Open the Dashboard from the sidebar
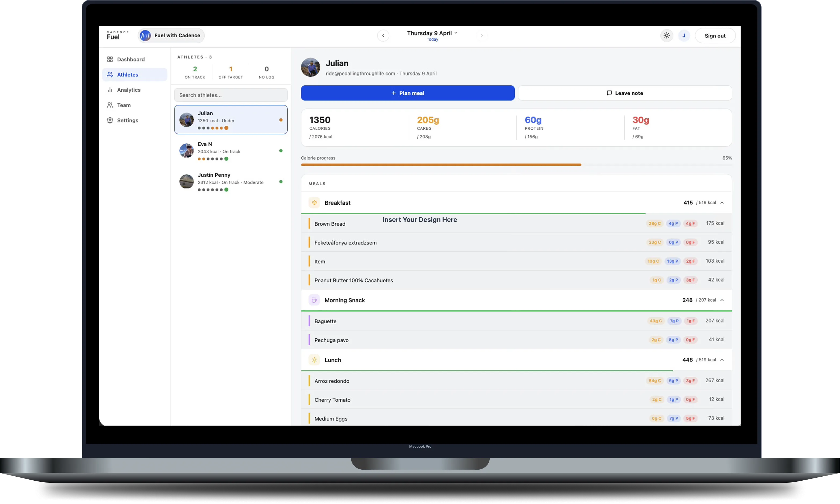The image size is (840, 504). click(x=110, y=59)
